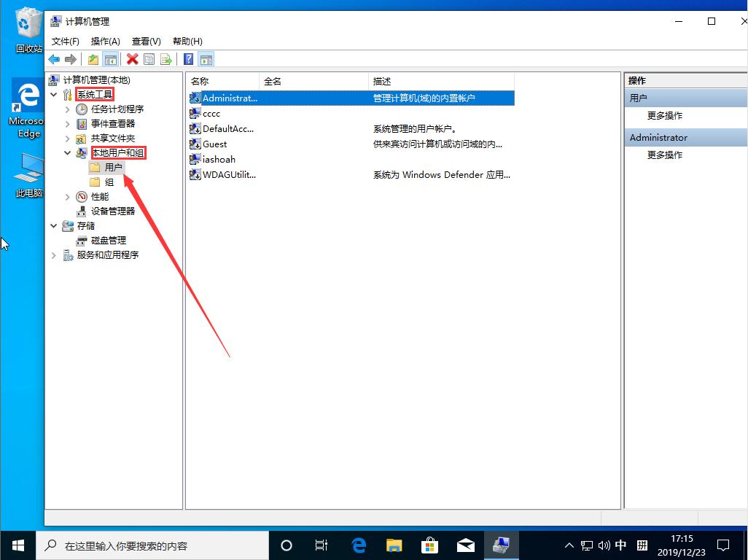Toggle the action pane visibility icon
Image resolution: width=748 pixels, height=560 pixels.
click(x=206, y=58)
